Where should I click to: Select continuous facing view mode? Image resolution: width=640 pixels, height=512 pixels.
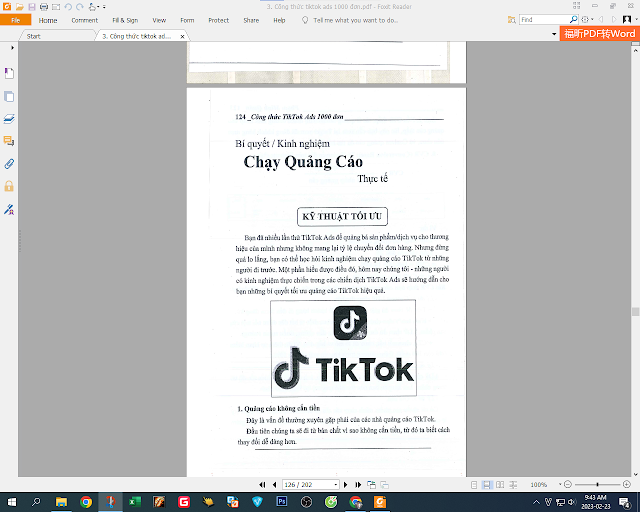513,485
